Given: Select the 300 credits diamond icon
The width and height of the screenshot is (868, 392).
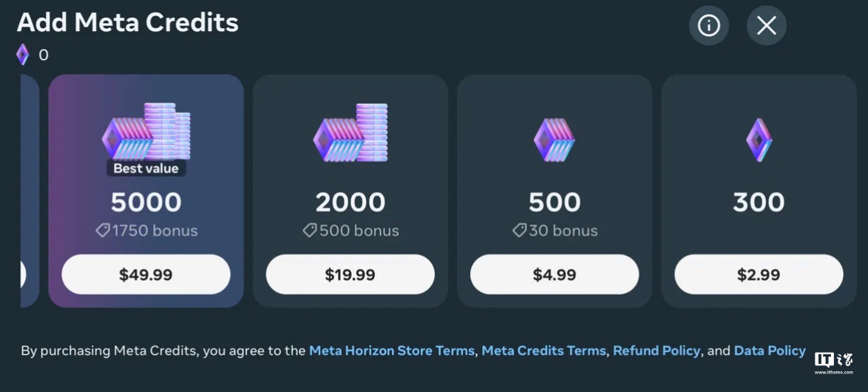Looking at the screenshot, I should point(759,140).
